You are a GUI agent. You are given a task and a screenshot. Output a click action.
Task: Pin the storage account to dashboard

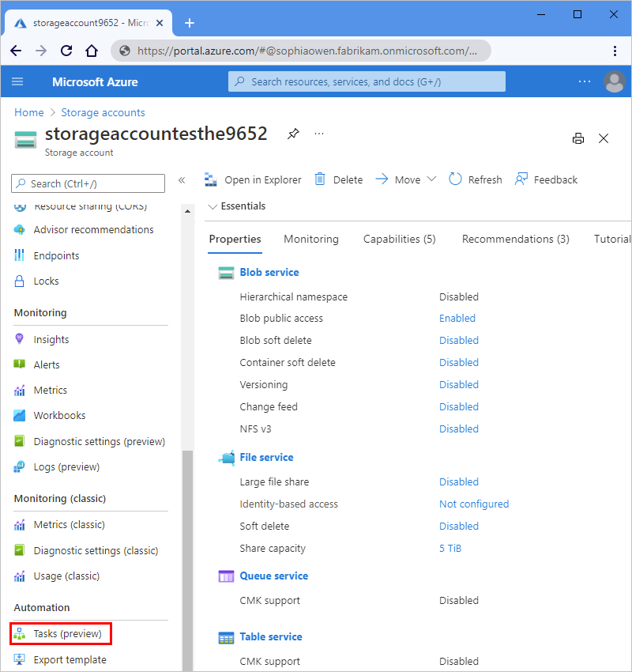[x=293, y=134]
